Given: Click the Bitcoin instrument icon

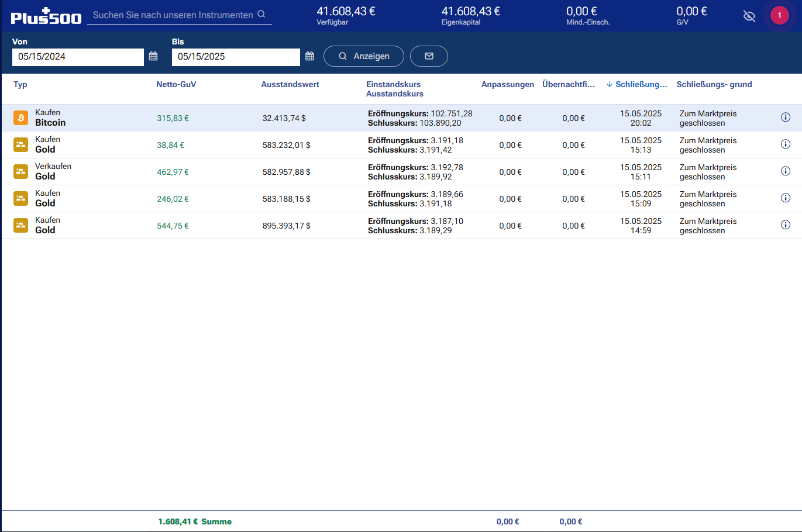Looking at the screenshot, I should pos(21,118).
